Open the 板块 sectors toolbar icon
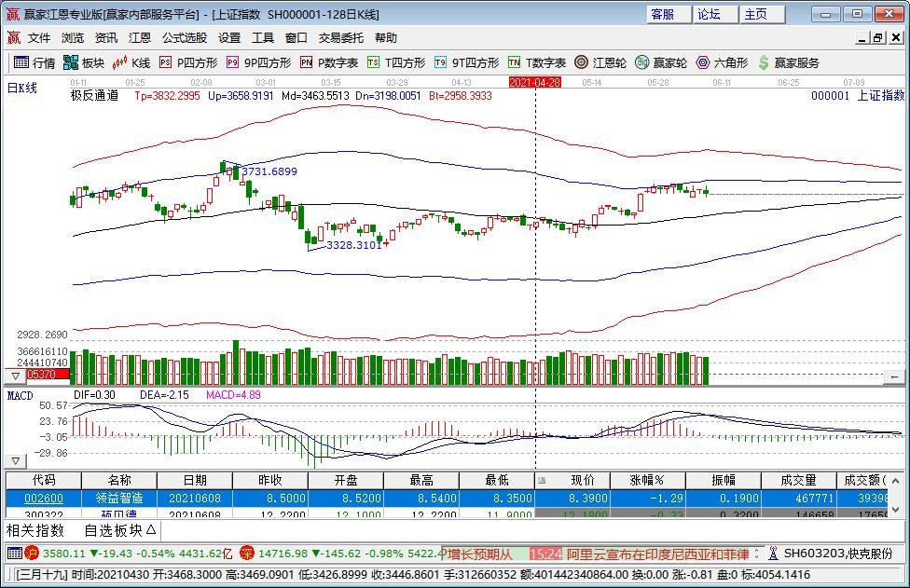This screenshot has height=588, width=910. click(x=84, y=62)
